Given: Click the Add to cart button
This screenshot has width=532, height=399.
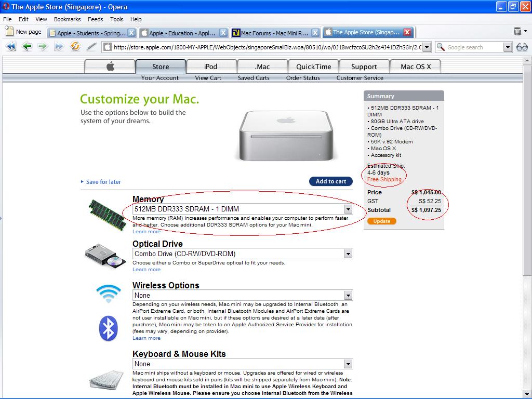Looking at the screenshot, I should [331, 181].
